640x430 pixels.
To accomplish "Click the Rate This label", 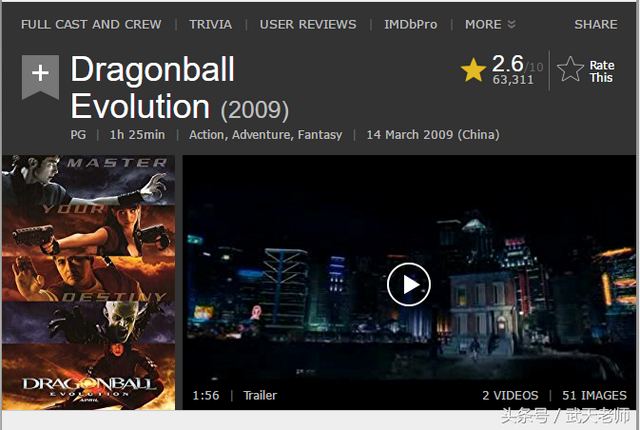I will coord(601,71).
